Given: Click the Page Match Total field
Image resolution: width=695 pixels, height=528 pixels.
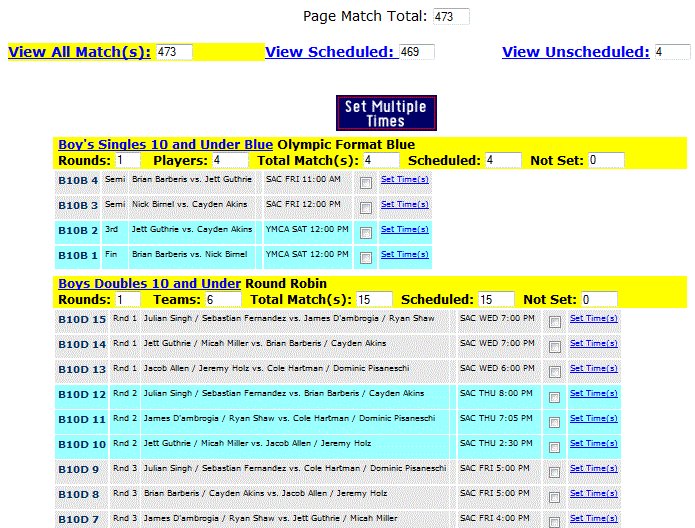Looking at the screenshot, I should pos(451,16).
